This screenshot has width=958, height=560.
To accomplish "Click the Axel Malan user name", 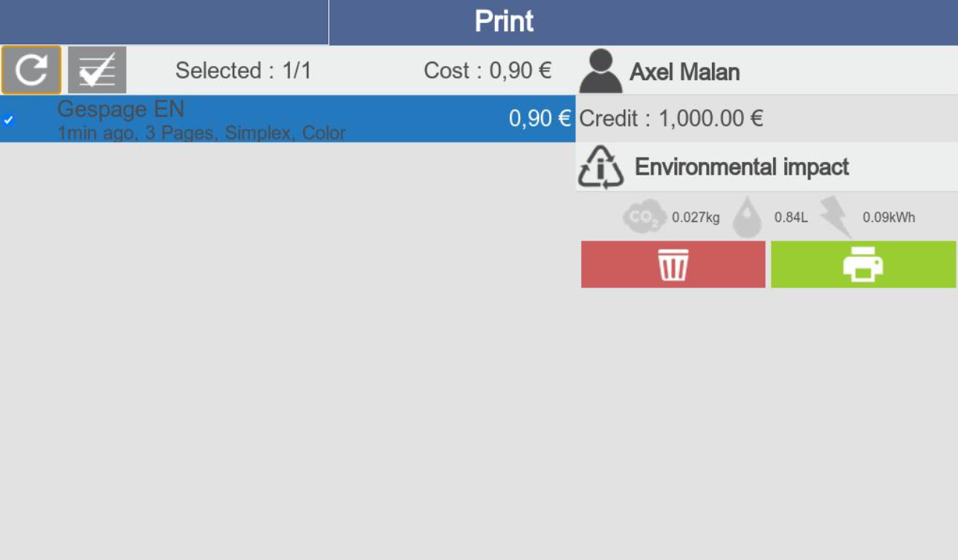I will coord(684,72).
